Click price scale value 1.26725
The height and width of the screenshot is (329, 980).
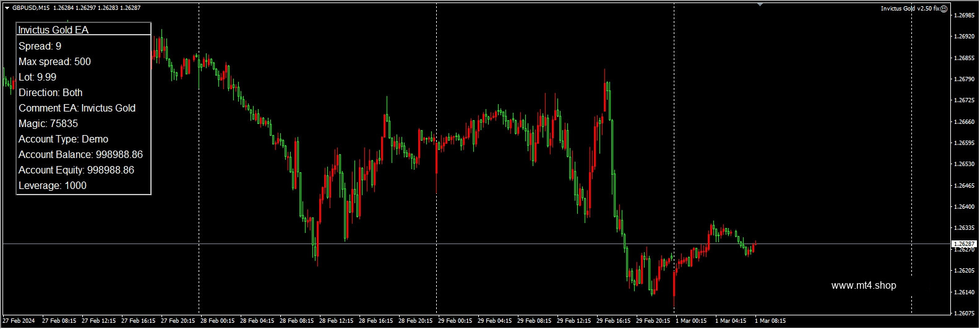tap(965, 100)
